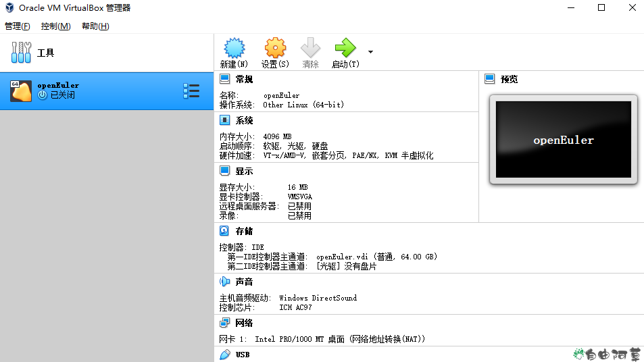
Task: Select the Tools (工具) wrench icon
Action: tap(22, 53)
